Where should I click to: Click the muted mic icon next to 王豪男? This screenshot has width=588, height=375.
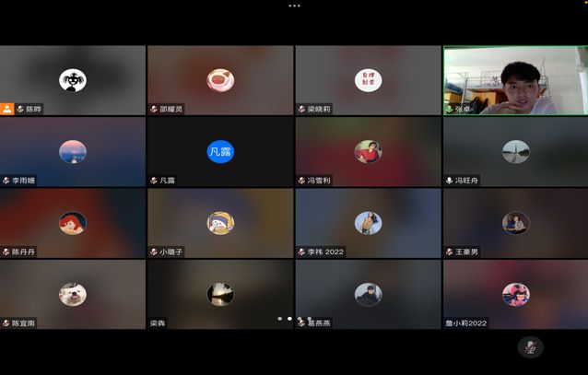coord(449,252)
